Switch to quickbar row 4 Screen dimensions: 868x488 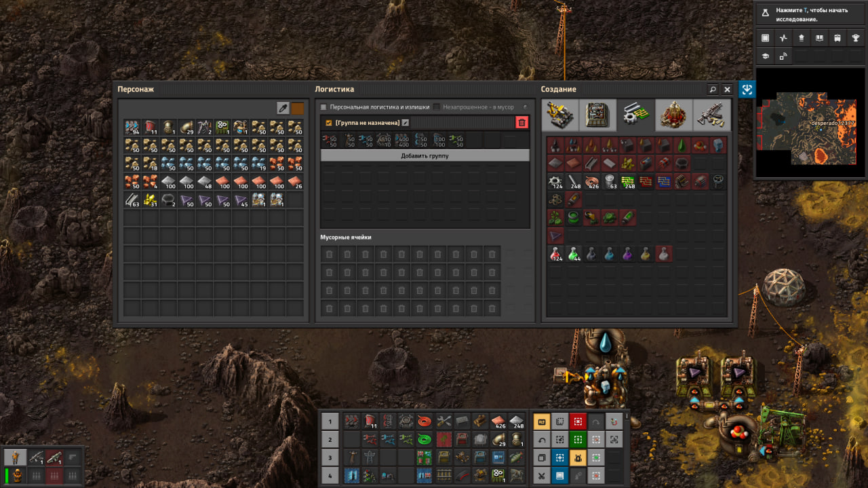coord(330,474)
